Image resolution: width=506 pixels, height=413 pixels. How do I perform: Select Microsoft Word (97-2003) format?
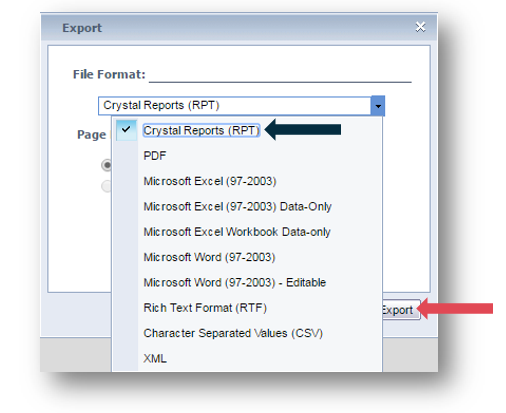point(209,257)
